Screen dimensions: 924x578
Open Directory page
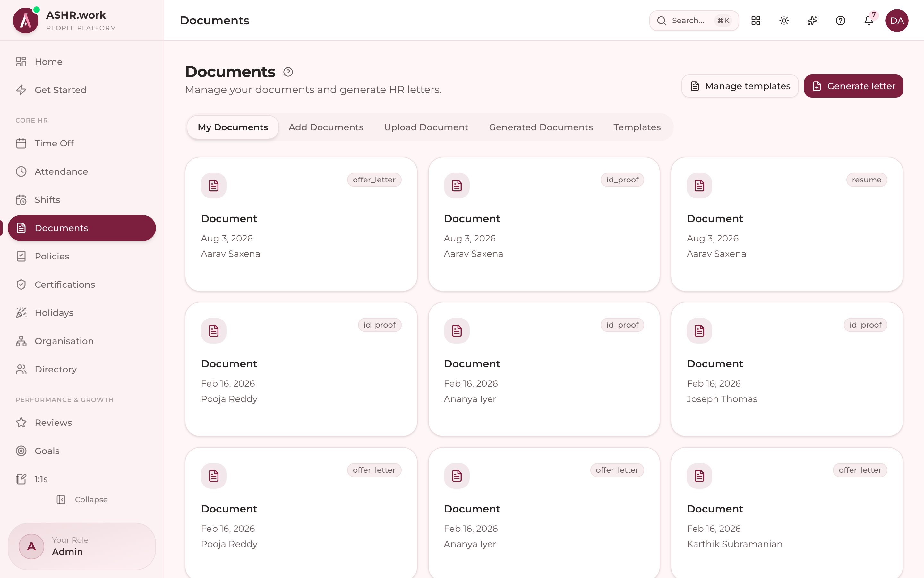coord(82,370)
